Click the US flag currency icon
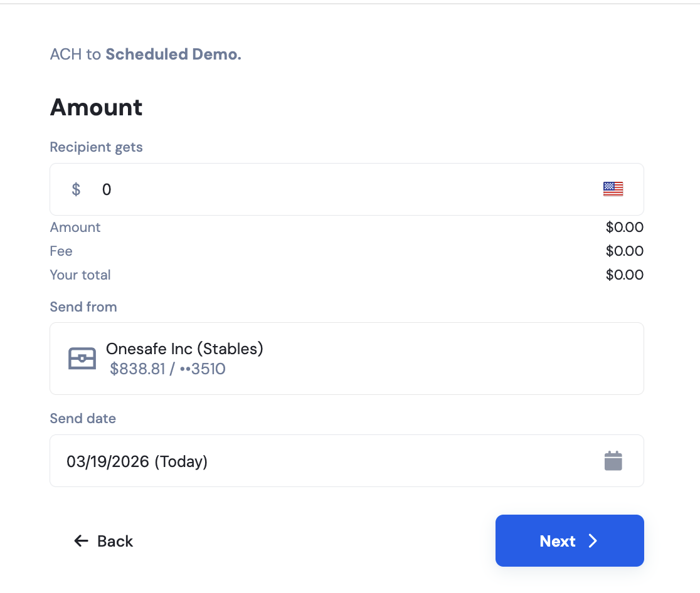This screenshot has width=700, height=593. pos(613,189)
